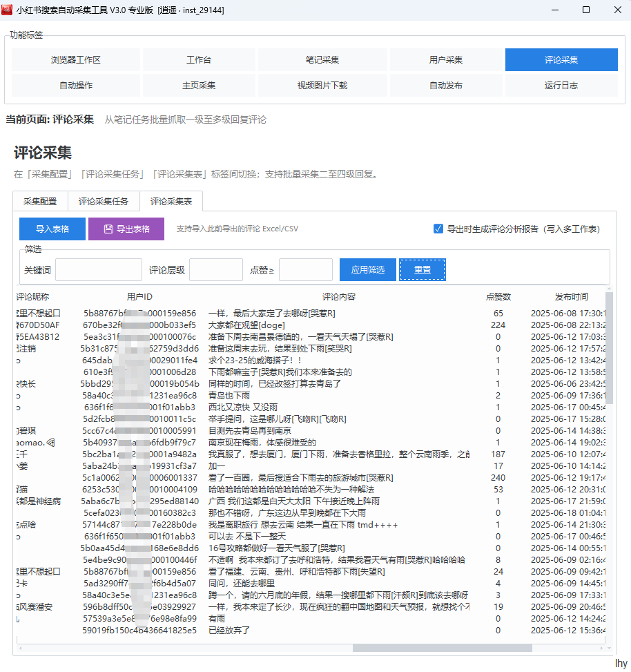Select comment '那也不错呀，广东这边从早到晚都在下大雨'
This screenshot has height=672, width=631.
(287, 512)
